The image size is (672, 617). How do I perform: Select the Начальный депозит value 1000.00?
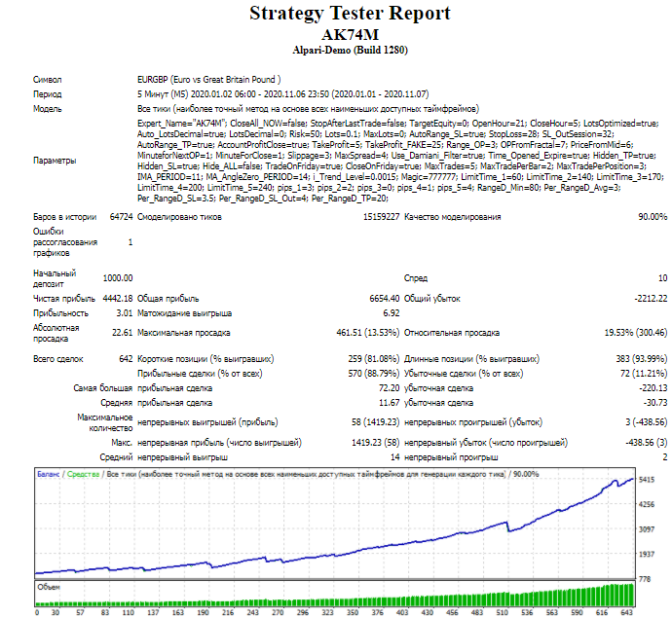[118, 278]
